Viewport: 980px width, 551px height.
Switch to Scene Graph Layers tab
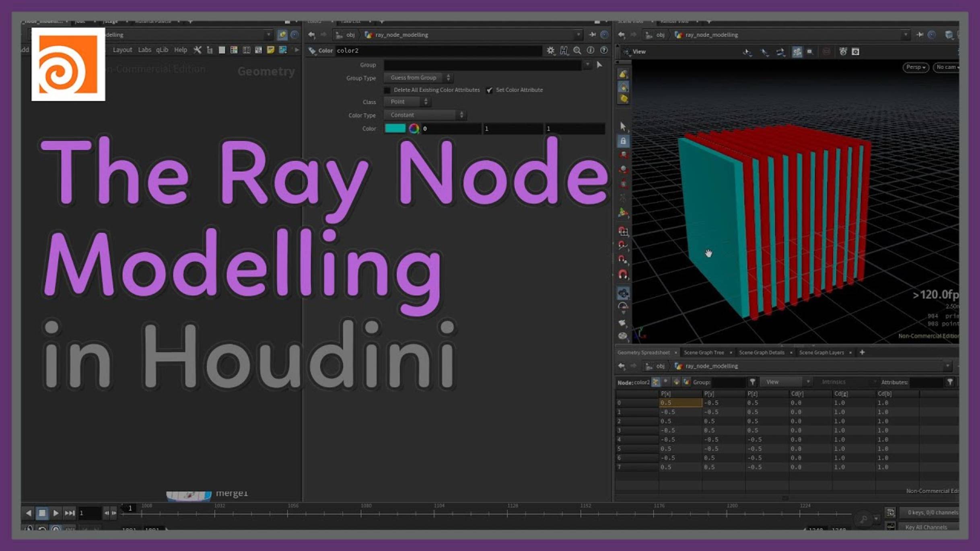click(x=821, y=353)
